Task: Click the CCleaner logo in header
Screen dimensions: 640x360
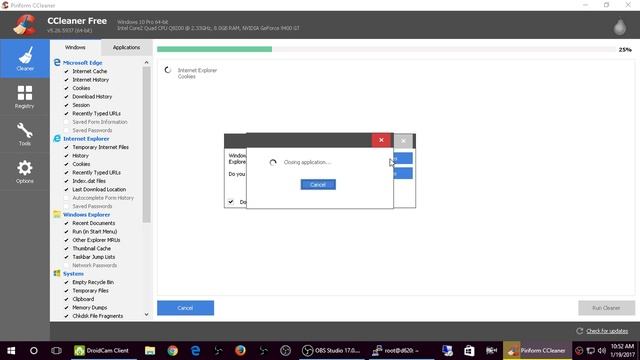Action: [25, 25]
